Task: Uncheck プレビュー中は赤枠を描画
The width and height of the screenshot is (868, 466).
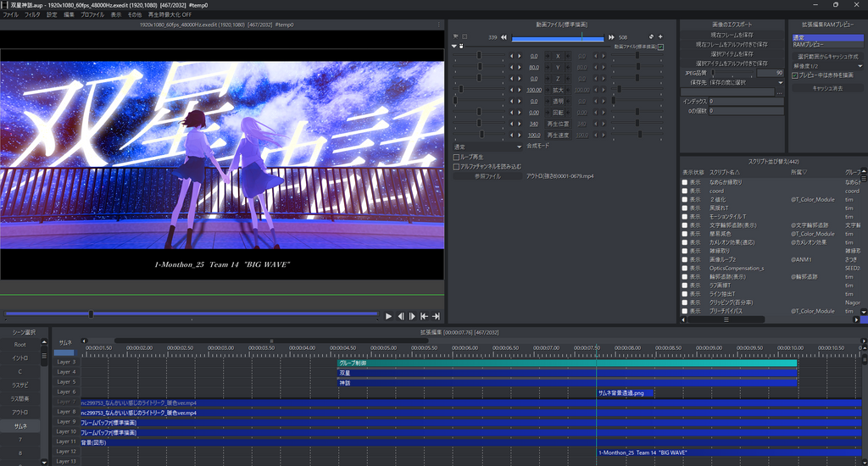Action: click(x=794, y=75)
